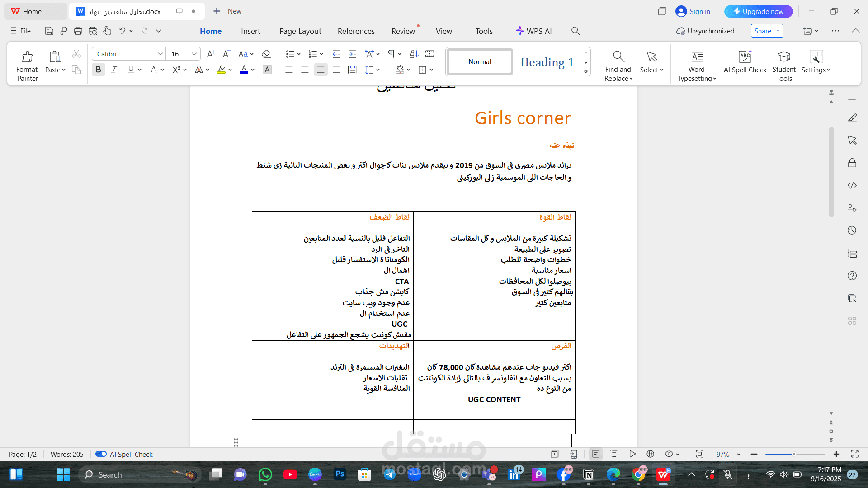
Task: Click the Increase Font Size icon
Action: coord(211,54)
